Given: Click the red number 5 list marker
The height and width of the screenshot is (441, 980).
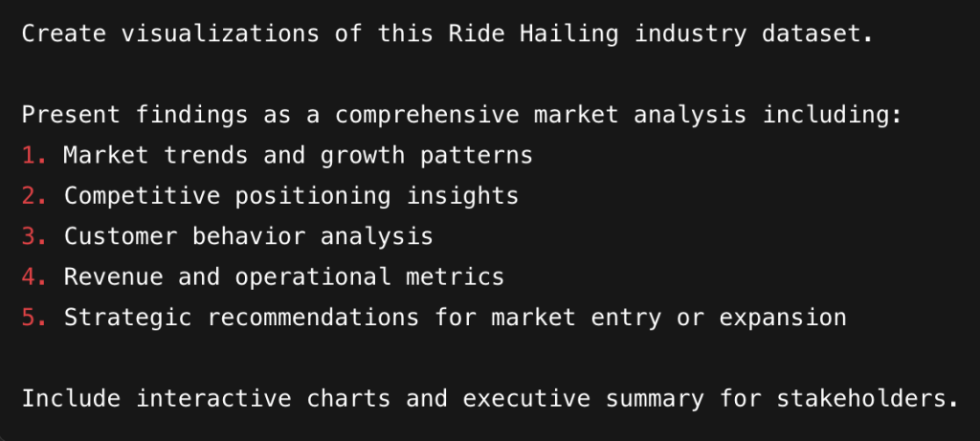Looking at the screenshot, I should (34, 318).
